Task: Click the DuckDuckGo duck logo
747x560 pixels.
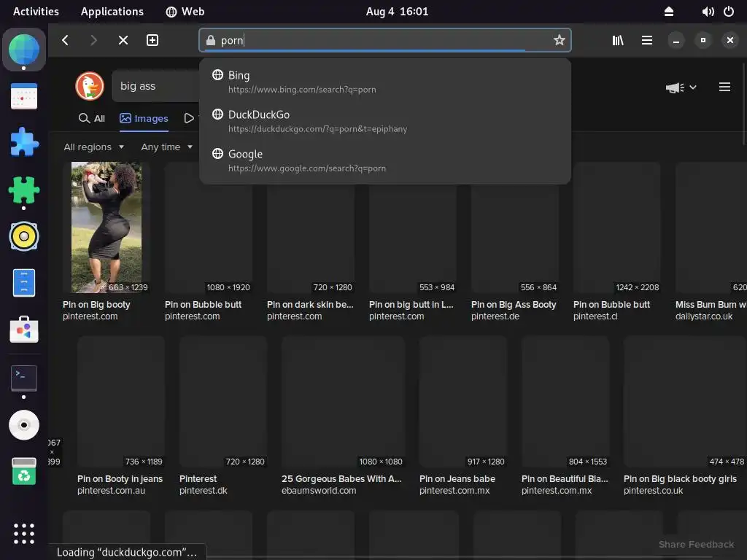Action: coord(90,86)
